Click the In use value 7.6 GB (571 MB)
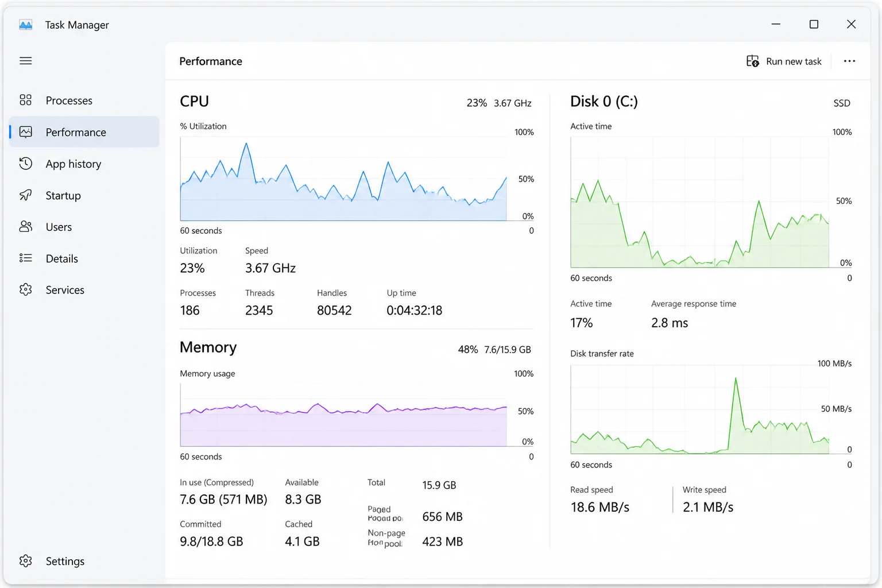882x588 pixels. [223, 500]
